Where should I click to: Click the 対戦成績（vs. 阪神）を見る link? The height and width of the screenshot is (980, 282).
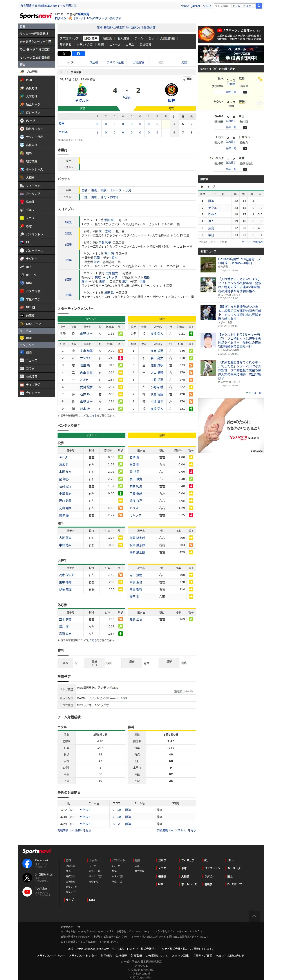tap(74, 830)
